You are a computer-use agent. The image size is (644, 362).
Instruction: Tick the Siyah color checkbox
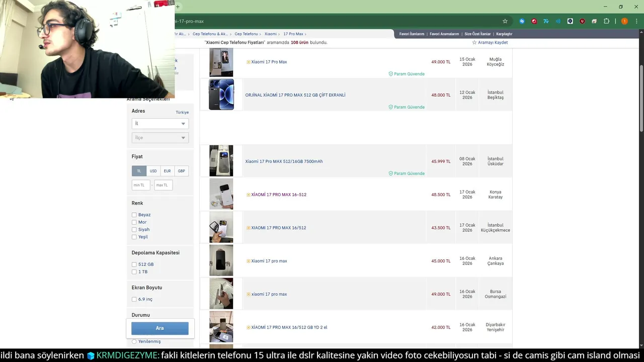[134, 229]
